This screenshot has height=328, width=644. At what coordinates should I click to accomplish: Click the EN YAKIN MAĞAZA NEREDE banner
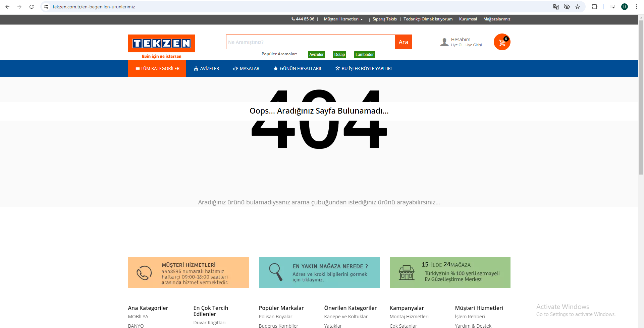319,273
